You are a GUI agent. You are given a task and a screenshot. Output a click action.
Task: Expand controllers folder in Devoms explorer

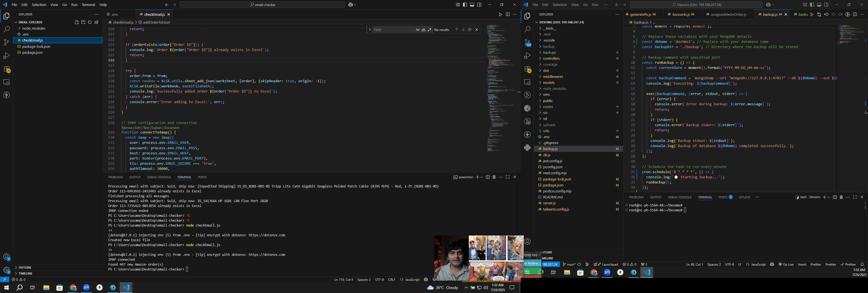578,59
